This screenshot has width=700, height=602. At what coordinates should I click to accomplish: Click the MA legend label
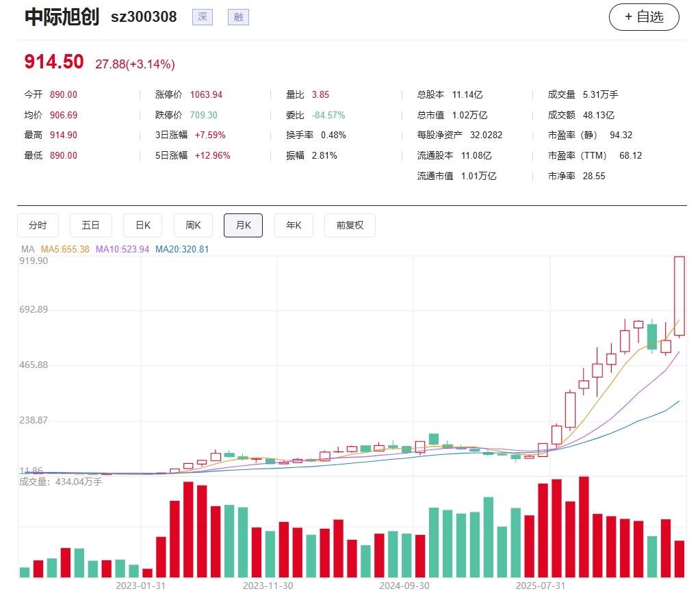(x=27, y=250)
